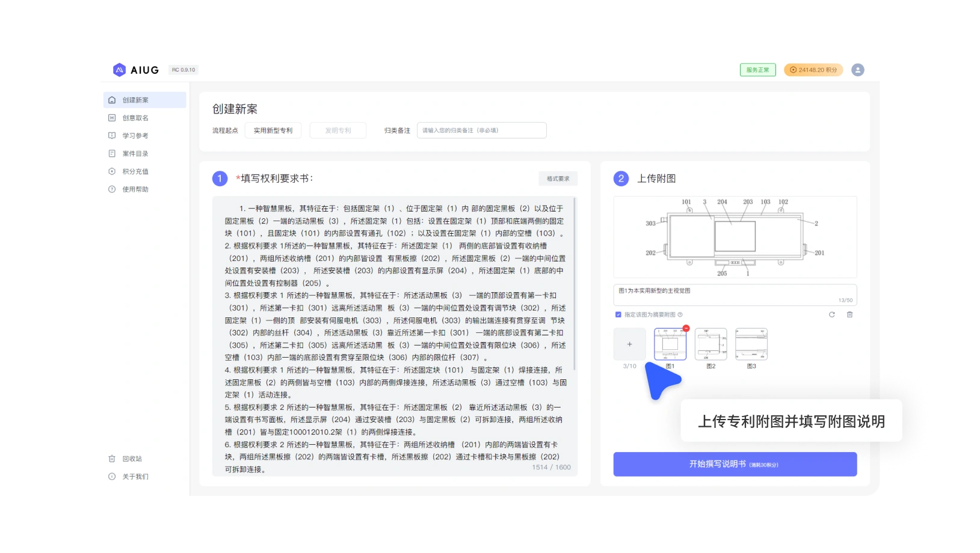Viewport: 980px width, 553px height.
Task: Click the 服务正常 status badge
Action: tap(757, 70)
